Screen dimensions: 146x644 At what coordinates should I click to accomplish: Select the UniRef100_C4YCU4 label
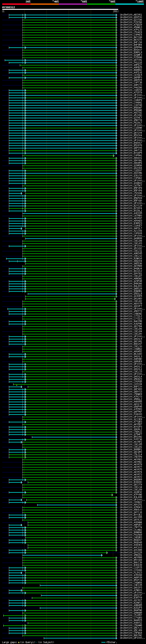pos(131,384)
